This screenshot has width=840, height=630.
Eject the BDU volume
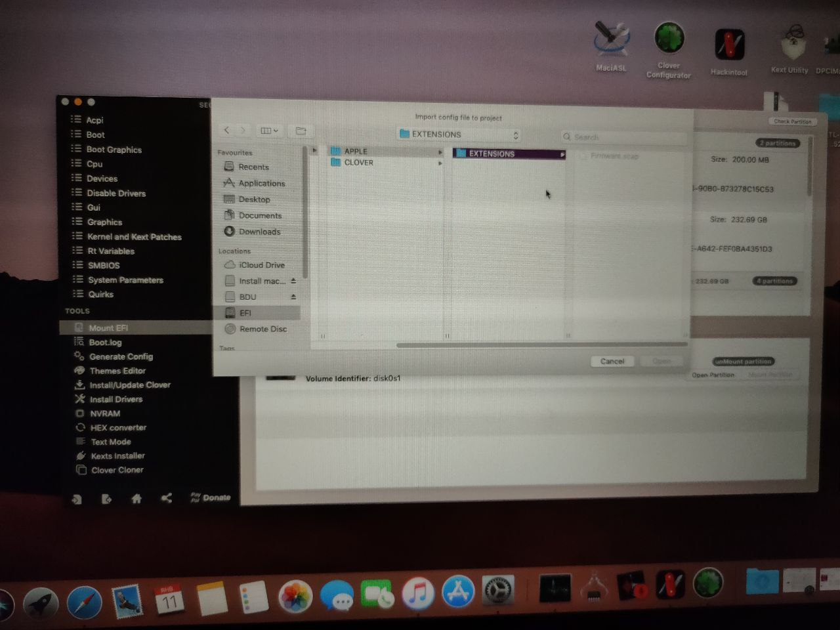293,297
